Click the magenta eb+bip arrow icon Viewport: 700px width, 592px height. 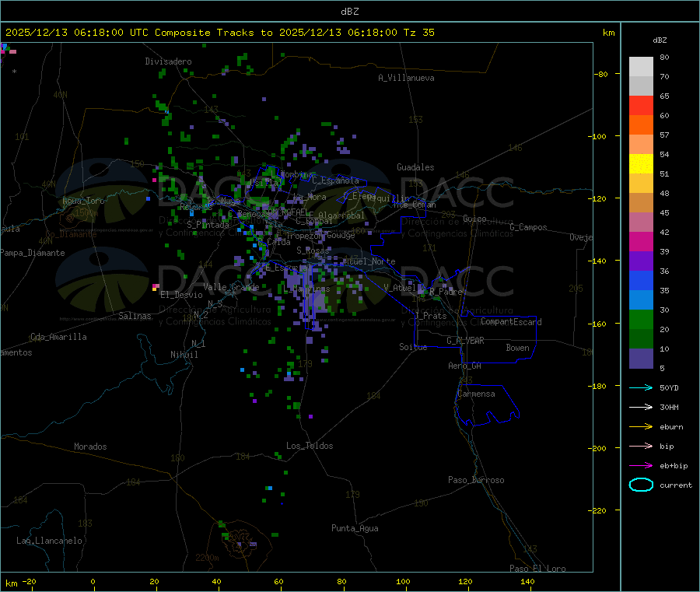[x=641, y=465]
